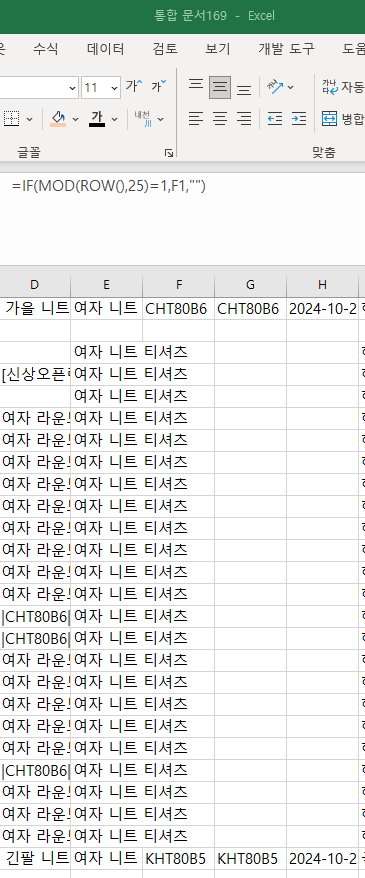Open the font color dropdown arrow
Screen dimensions: 365x878
pyautogui.click(x=115, y=119)
